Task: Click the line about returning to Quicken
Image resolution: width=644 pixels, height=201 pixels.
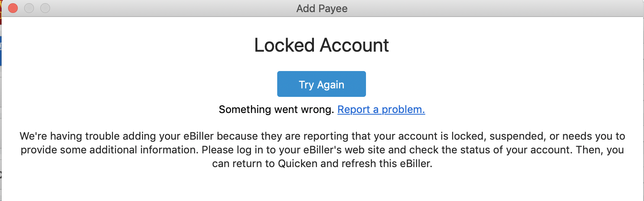Action: pos(322,163)
